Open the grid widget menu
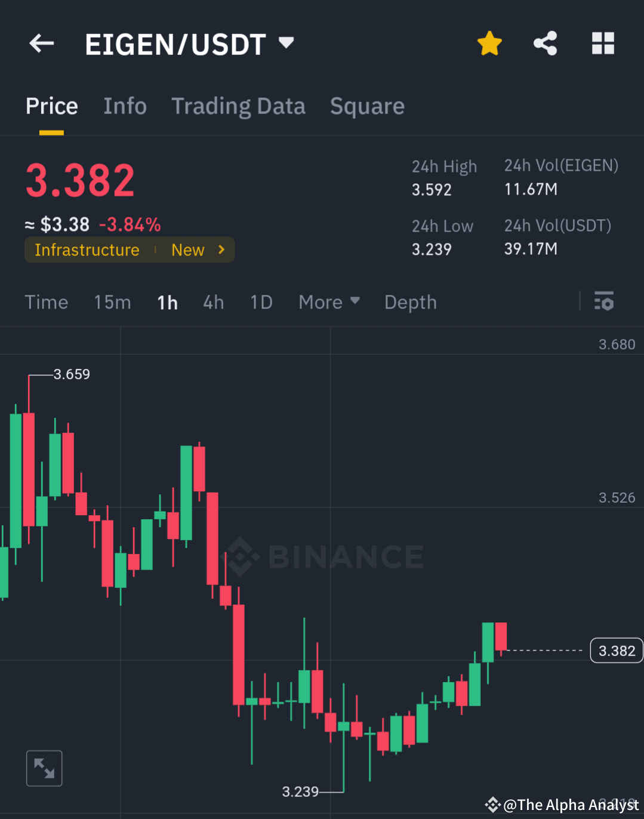Screen dimensions: 644x819 coord(603,43)
